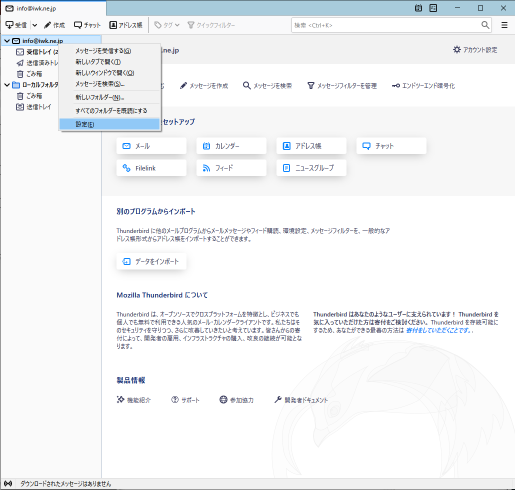Open アカウント設定 with gear icon
This screenshot has height=490, width=515.
tap(475, 50)
